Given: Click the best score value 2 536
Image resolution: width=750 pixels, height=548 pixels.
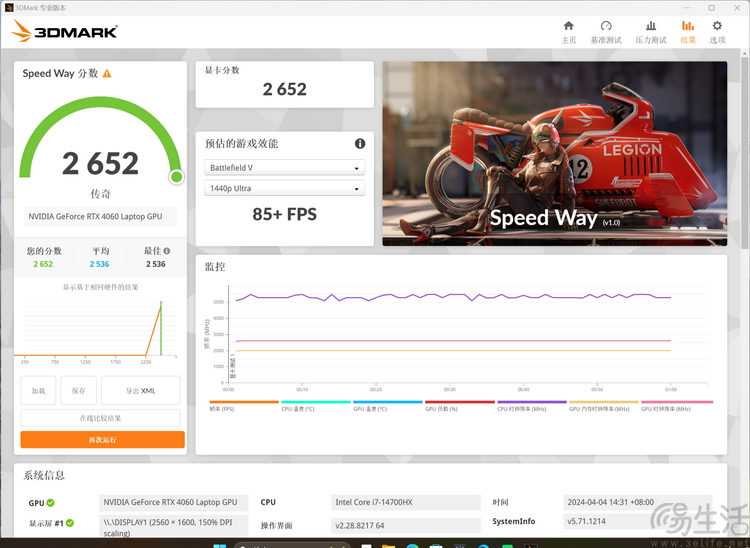Looking at the screenshot, I should 156,264.
